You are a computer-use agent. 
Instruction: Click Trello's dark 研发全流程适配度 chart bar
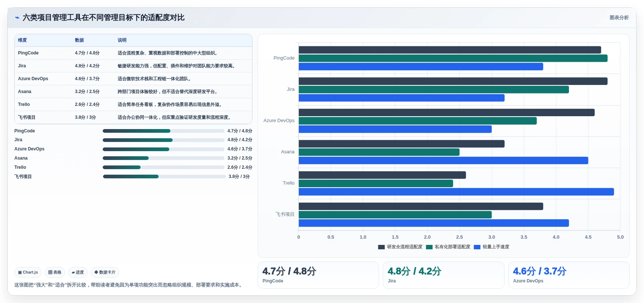point(382,175)
